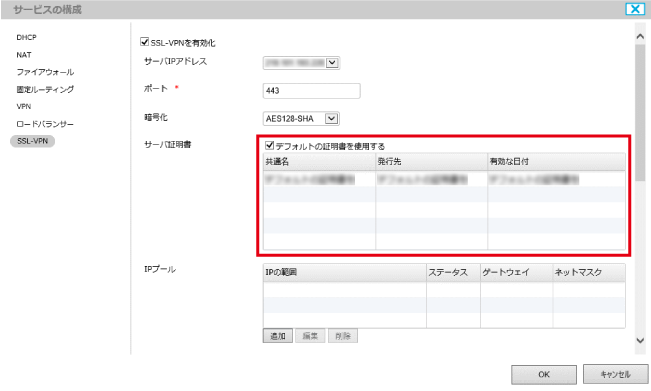The width and height of the screenshot is (651, 391).
Task: Click the 削除 button under IPプール
Action: pyautogui.click(x=343, y=336)
